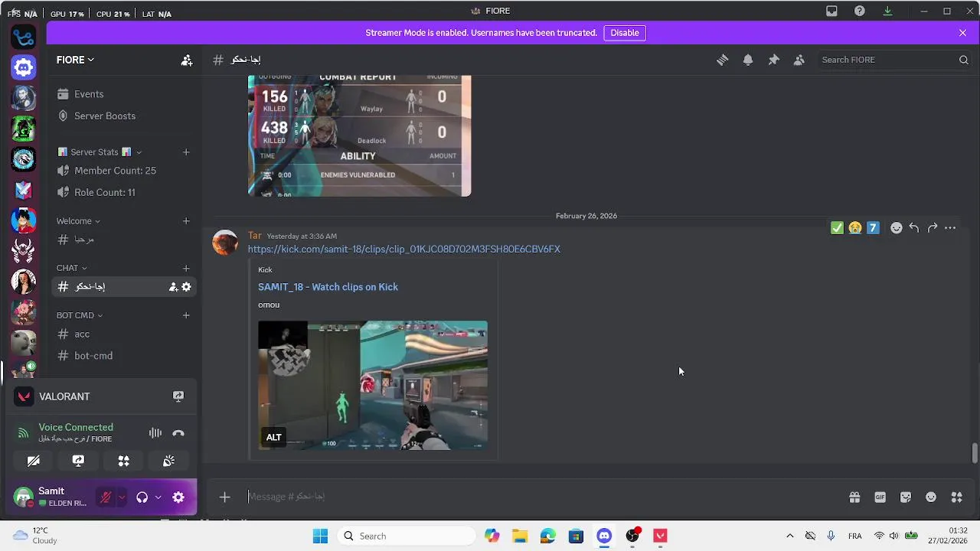Share your screen button in voice panel

tap(78, 461)
